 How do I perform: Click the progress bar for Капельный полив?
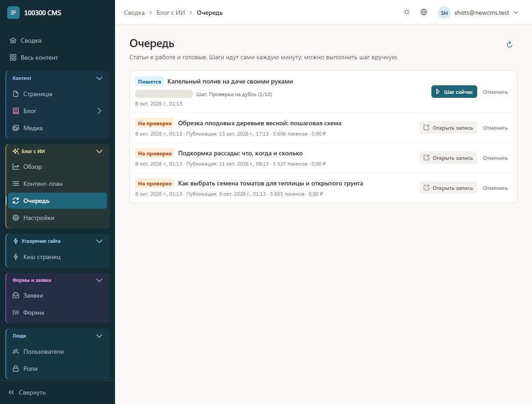[164, 94]
